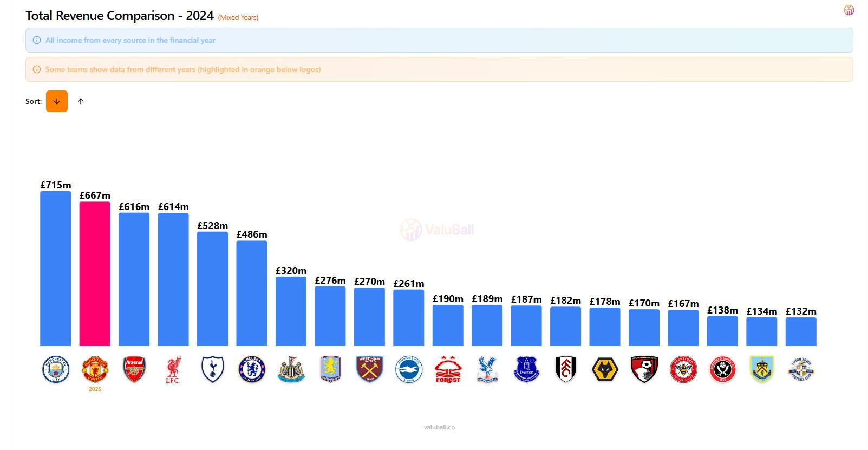This screenshot has height=450, width=868.
Task: Click the Liverpool L.F.C. logo
Action: [x=173, y=369]
